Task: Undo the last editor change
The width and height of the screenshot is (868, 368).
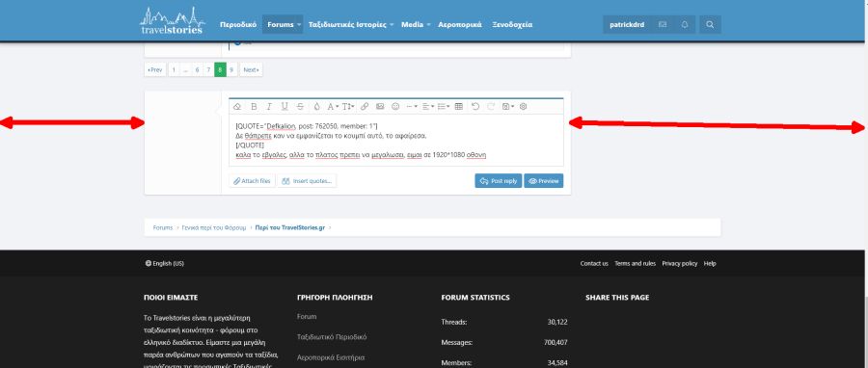Action: (475, 107)
